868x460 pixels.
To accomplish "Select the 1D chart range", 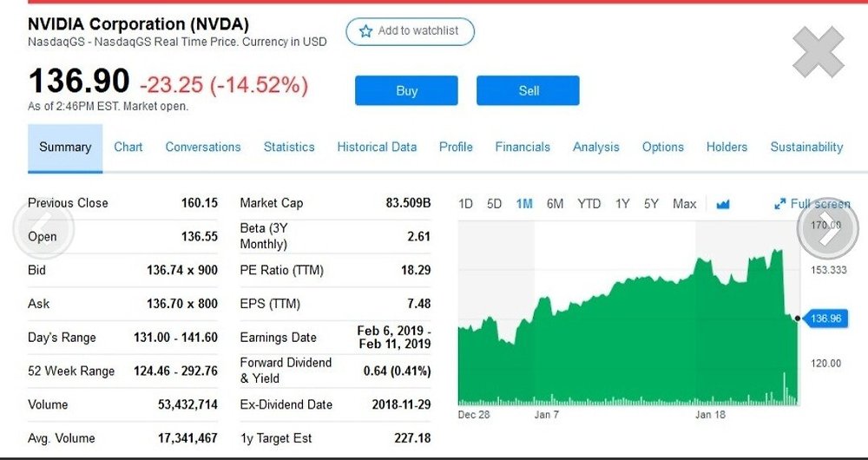I will pyautogui.click(x=465, y=204).
